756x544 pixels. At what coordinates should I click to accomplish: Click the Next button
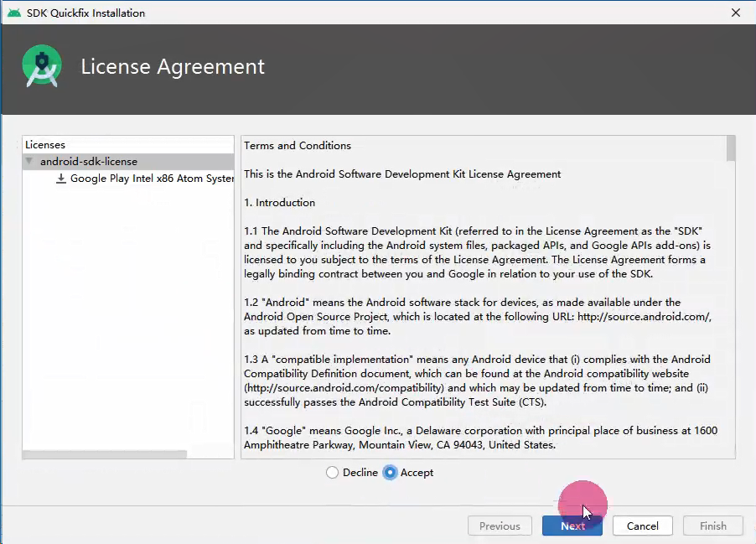tap(572, 526)
